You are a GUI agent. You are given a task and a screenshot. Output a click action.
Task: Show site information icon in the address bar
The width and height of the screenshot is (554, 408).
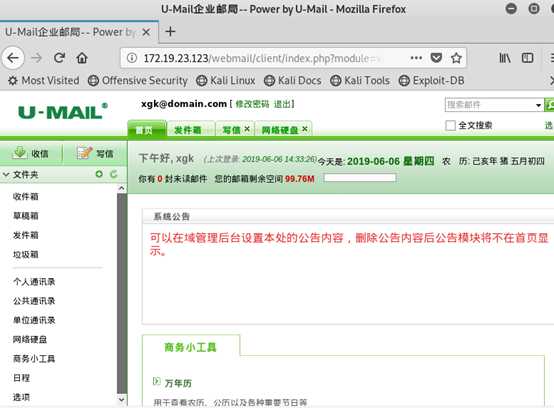pos(132,58)
